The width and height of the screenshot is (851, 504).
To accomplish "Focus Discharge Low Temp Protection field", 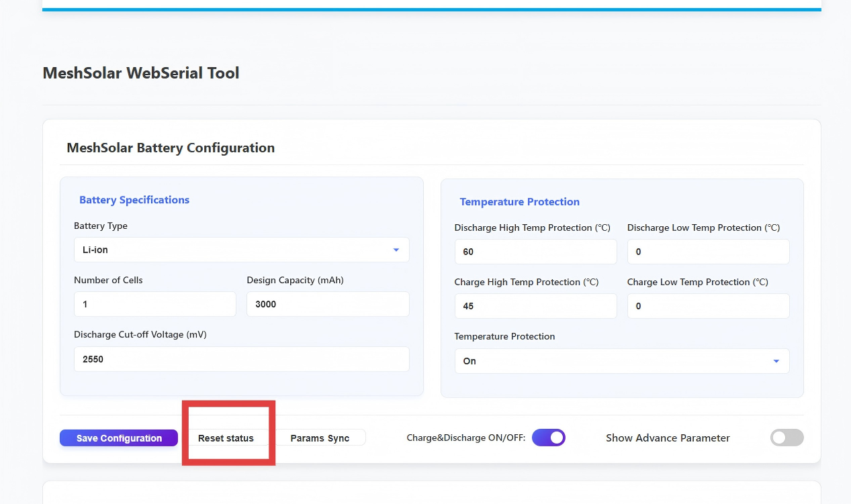I will pos(707,252).
